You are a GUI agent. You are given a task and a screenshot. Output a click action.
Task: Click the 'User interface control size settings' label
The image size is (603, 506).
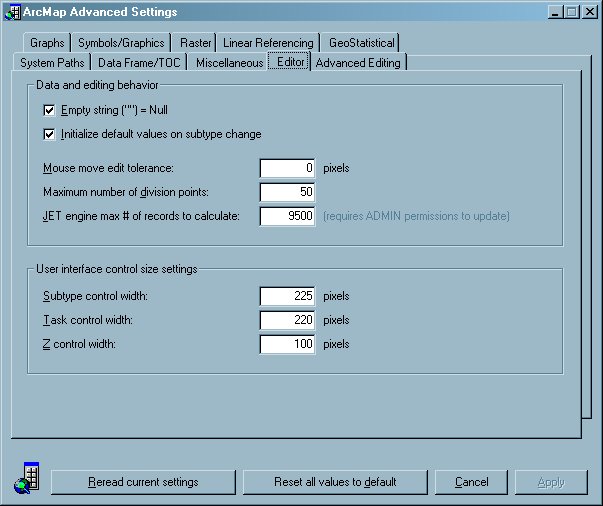117,269
